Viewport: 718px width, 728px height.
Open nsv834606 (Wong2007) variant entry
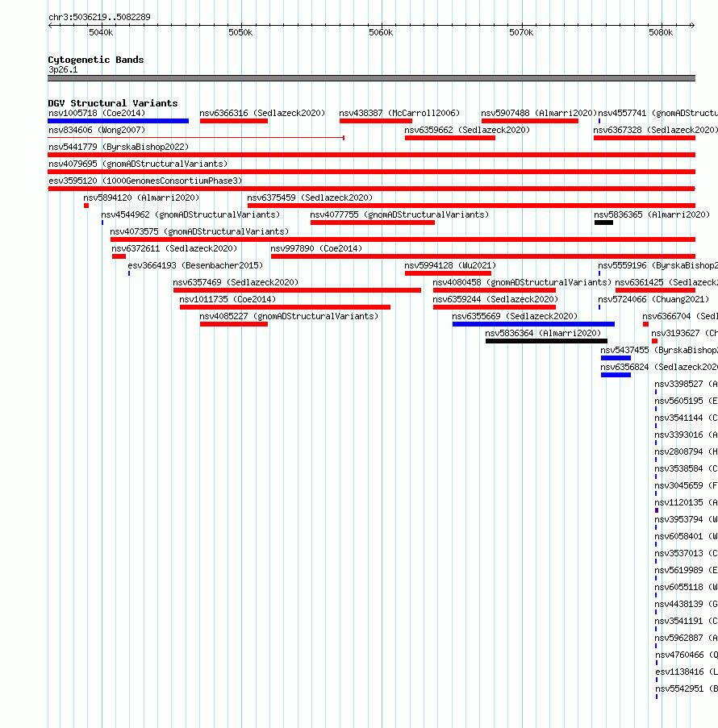coord(97,130)
